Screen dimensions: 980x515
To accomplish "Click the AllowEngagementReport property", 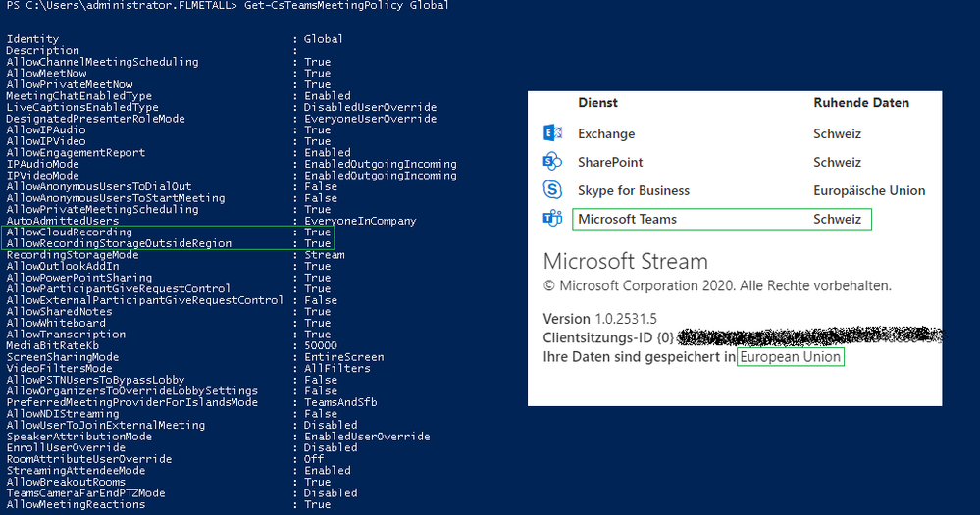I will tap(76, 152).
